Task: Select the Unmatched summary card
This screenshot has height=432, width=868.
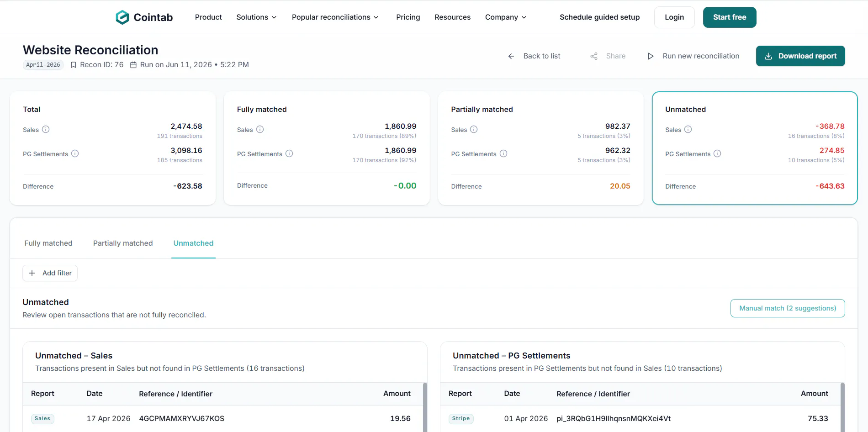Action: [755, 148]
